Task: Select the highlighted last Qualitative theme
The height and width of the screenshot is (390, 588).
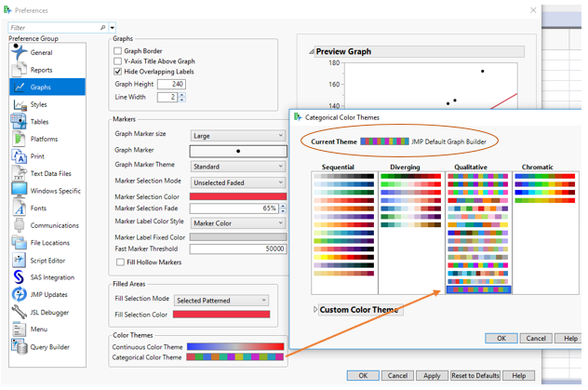Action: click(478, 289)
